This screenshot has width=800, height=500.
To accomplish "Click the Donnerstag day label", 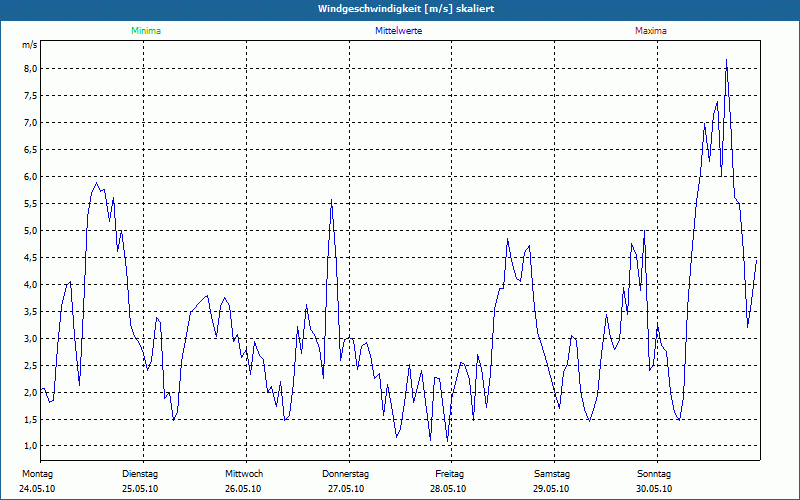I will [345, 474].
